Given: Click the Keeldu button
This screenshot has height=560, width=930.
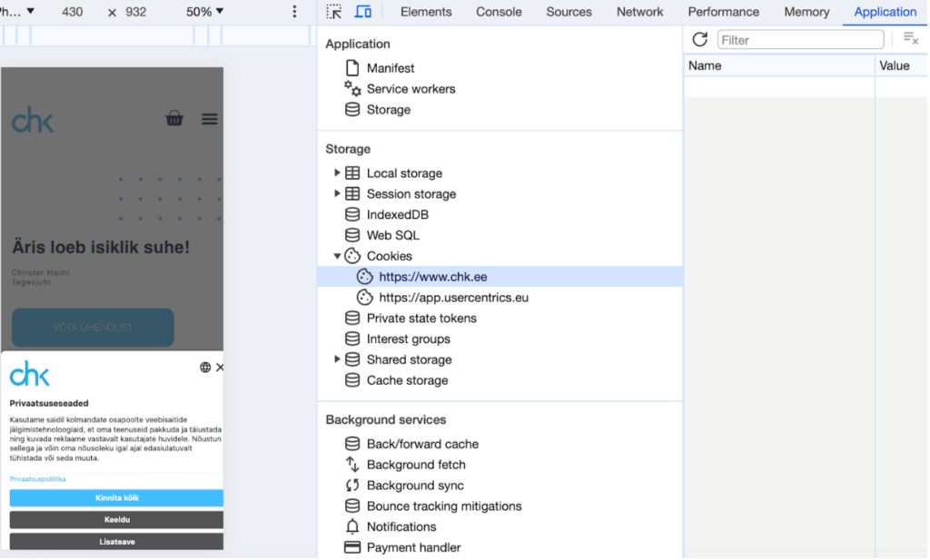Looking at the screenshot, I should [x=117, y=520].
